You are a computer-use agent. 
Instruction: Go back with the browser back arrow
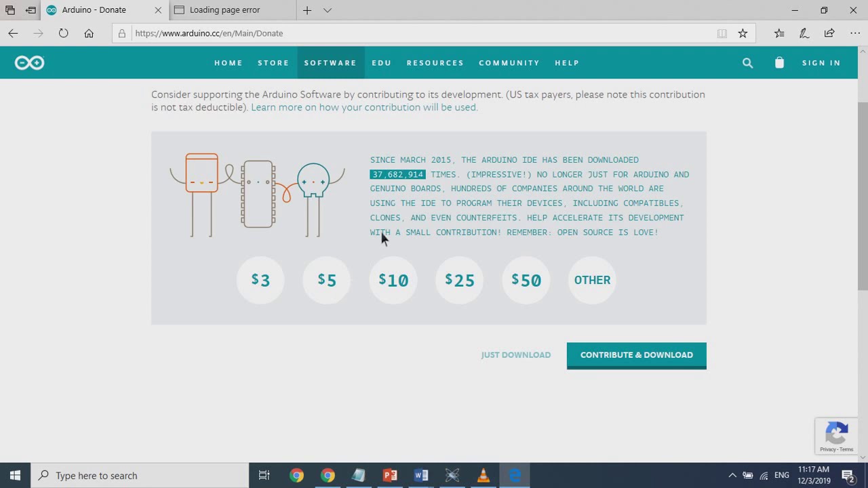point(13,33)
